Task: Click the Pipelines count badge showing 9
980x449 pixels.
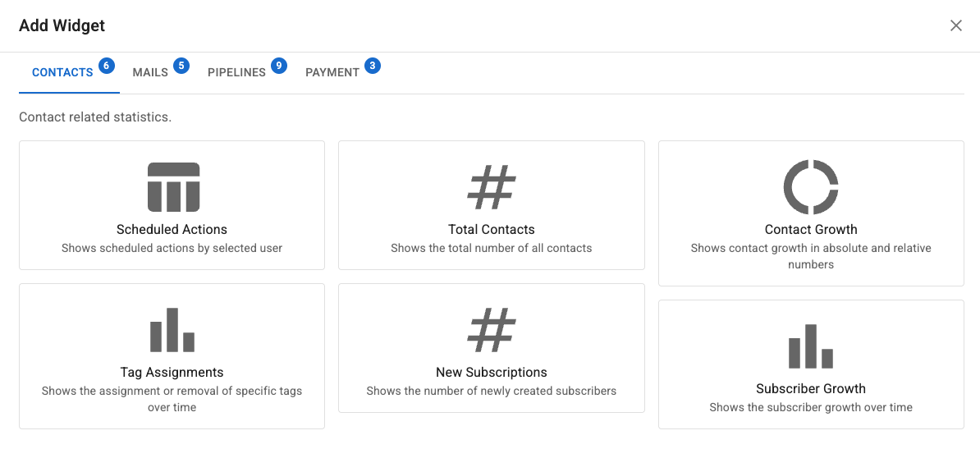Action: coord(279,66)
